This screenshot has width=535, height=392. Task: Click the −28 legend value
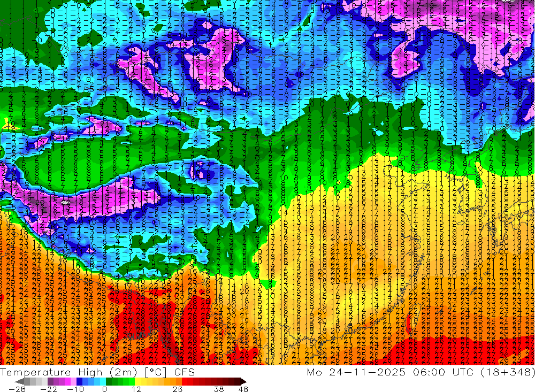(x=17, y=389)
